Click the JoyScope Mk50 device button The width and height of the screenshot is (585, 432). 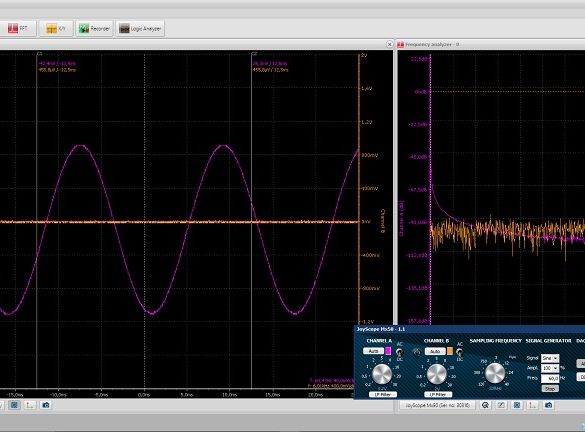point(437,405)
